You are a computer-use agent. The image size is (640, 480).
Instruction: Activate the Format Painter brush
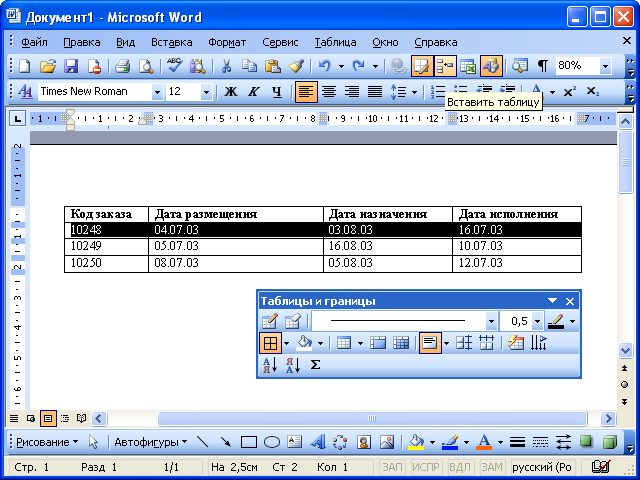tap(296, 66)
